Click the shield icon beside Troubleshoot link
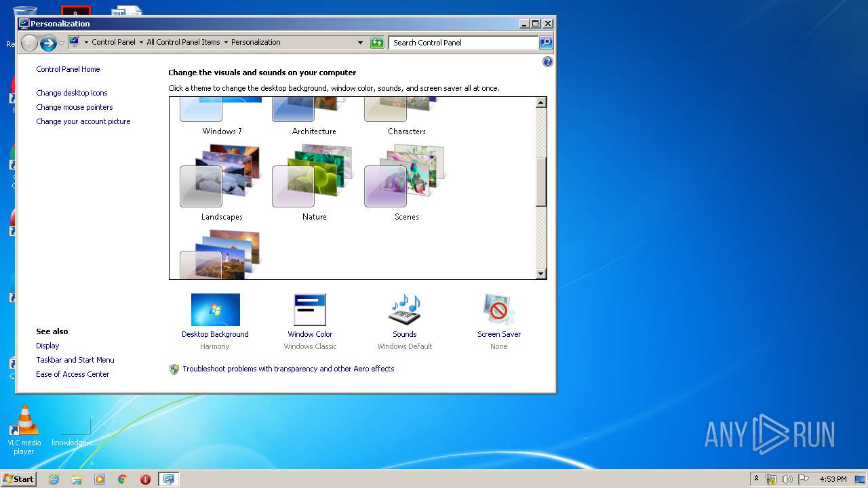This screenshot has height=488, width=868. pos(174,369)
